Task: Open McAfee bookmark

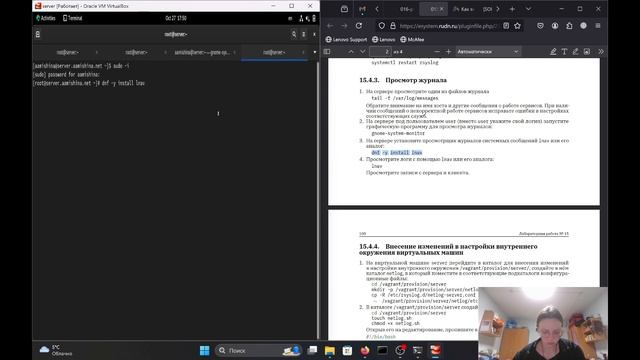Action: tap(412, 40)
